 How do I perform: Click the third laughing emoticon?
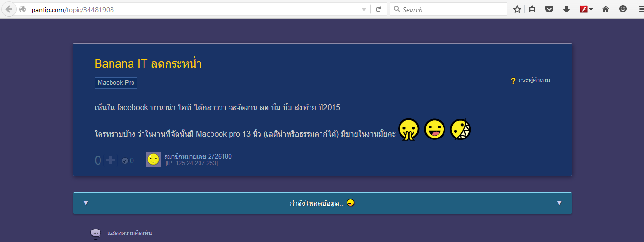click(461, 129)
